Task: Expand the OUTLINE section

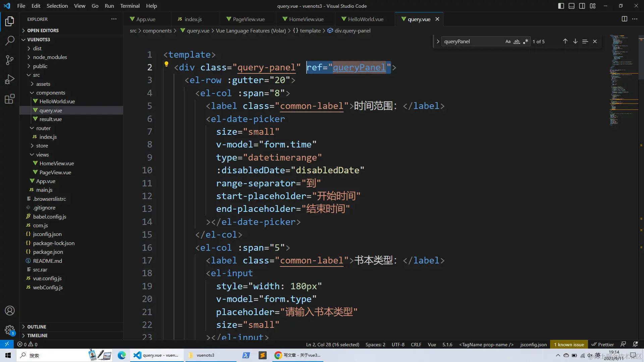Action: (37, 327)
